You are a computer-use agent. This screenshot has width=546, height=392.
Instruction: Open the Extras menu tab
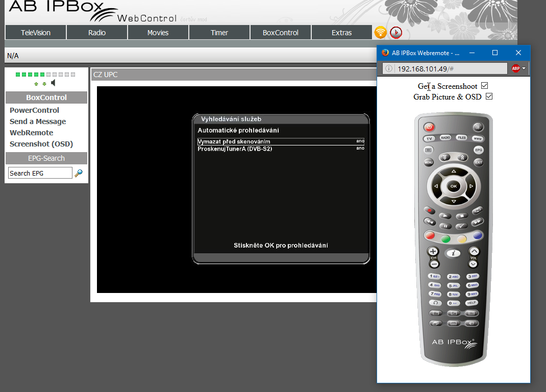pos(341,32)
